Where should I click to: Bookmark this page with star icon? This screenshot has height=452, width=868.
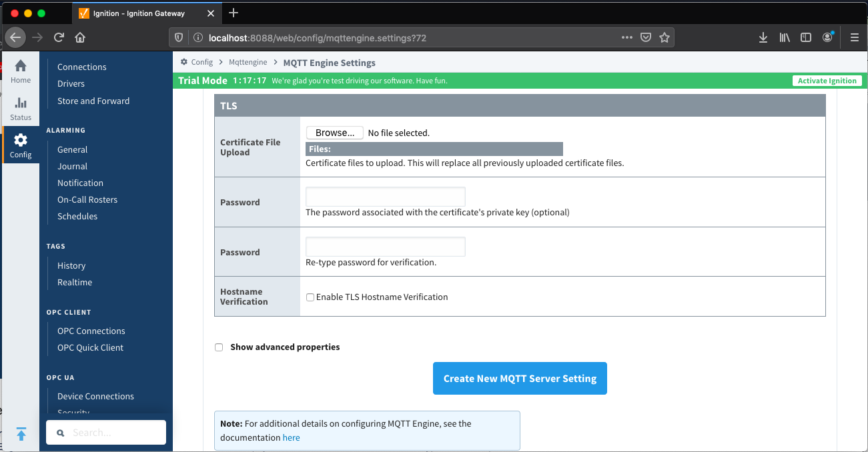(665, 38)
